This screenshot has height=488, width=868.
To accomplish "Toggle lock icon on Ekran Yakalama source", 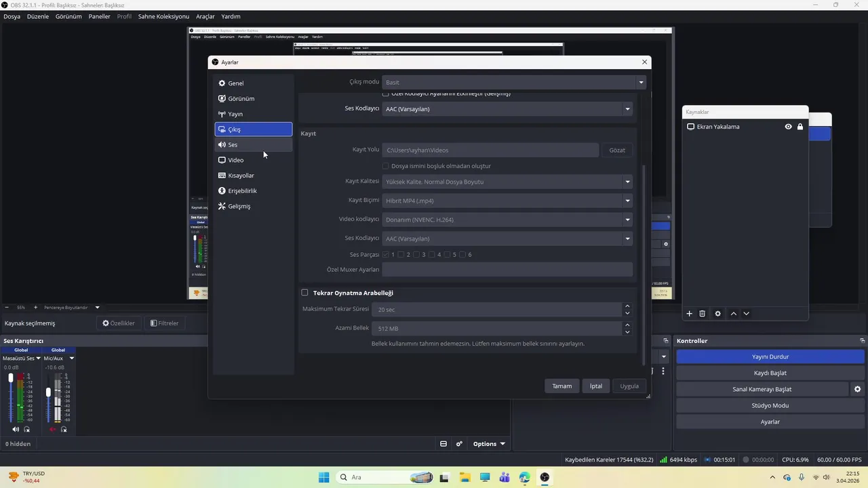I will tap(800, 127).
